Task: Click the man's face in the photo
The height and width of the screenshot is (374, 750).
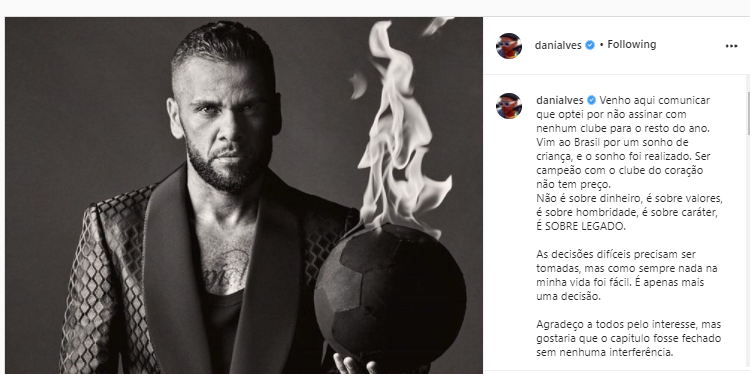Action: pyautogui.click(x=226, y=125)
